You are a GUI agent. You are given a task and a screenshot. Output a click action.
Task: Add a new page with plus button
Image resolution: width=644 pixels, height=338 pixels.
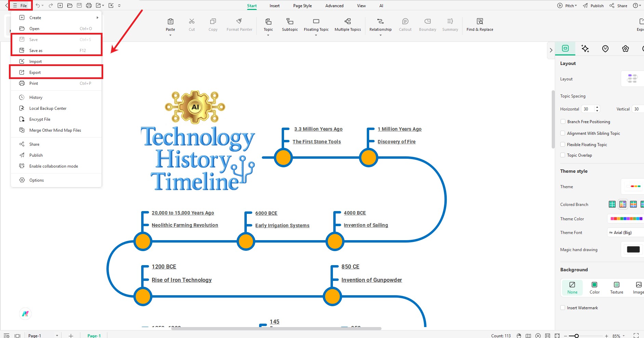pos(71,336)
